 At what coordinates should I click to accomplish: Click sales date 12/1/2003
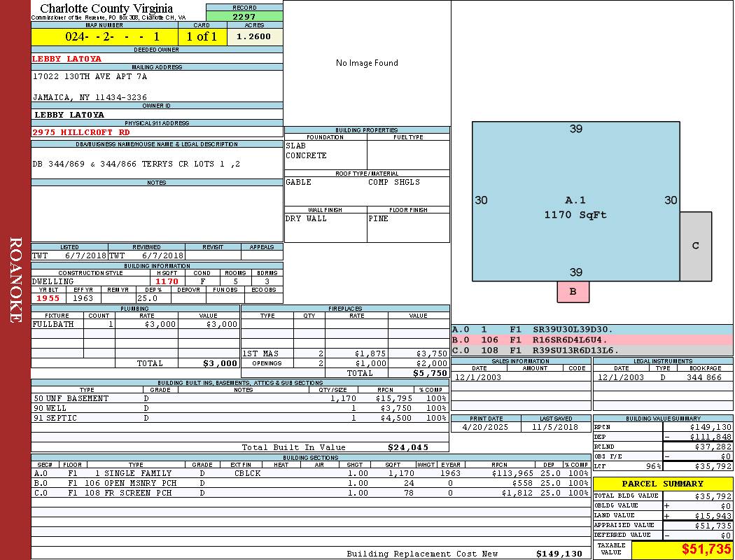pos(478,377)
